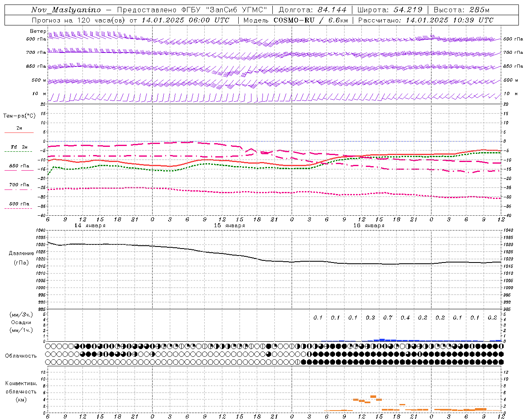Click the Ветер panel label
The height and width of the screenshot is (420, 525).
pyautogui.click(x=38, y=31)
